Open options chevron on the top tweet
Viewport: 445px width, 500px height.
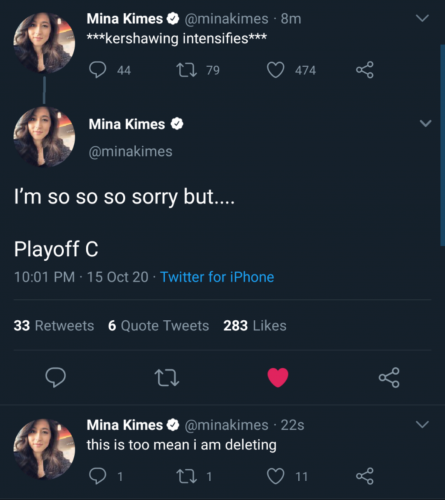(422, 18)
